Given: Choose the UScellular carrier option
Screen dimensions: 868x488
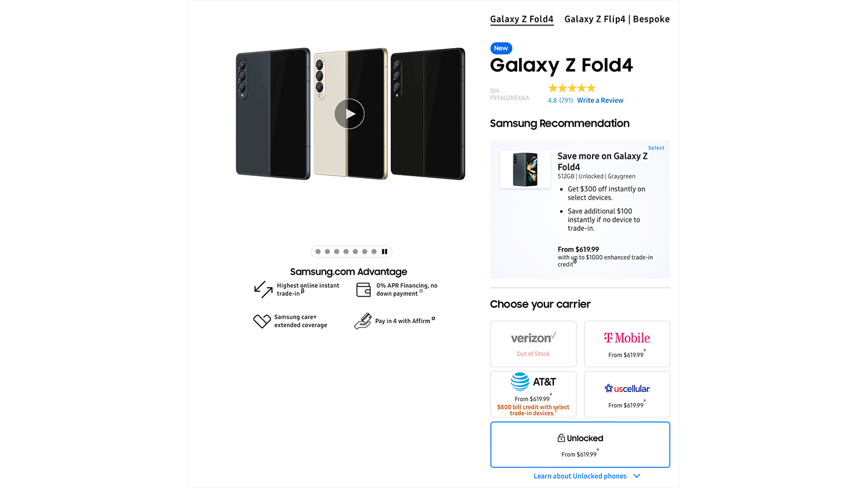Looking at the screenshot, I should [627, 394].
